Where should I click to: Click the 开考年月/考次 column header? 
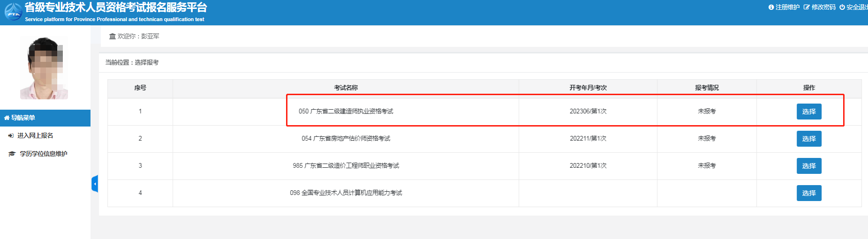pos(588,88)
